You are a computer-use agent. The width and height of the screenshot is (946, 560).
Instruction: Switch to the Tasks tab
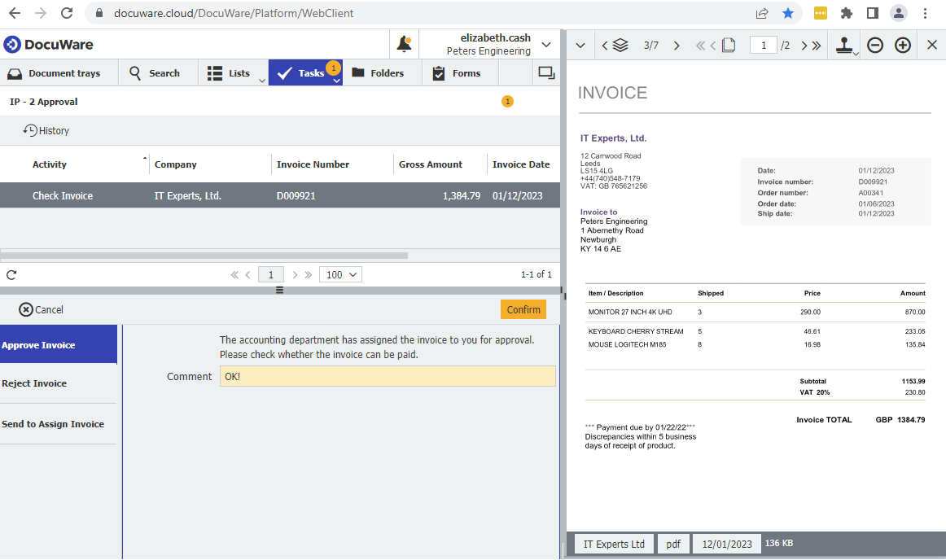[305, 72]
